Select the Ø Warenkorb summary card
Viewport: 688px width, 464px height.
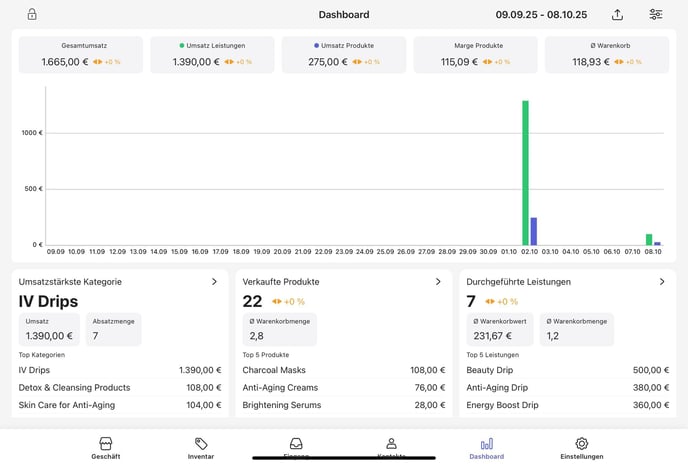pyautogui.click(x=607, y=55)
